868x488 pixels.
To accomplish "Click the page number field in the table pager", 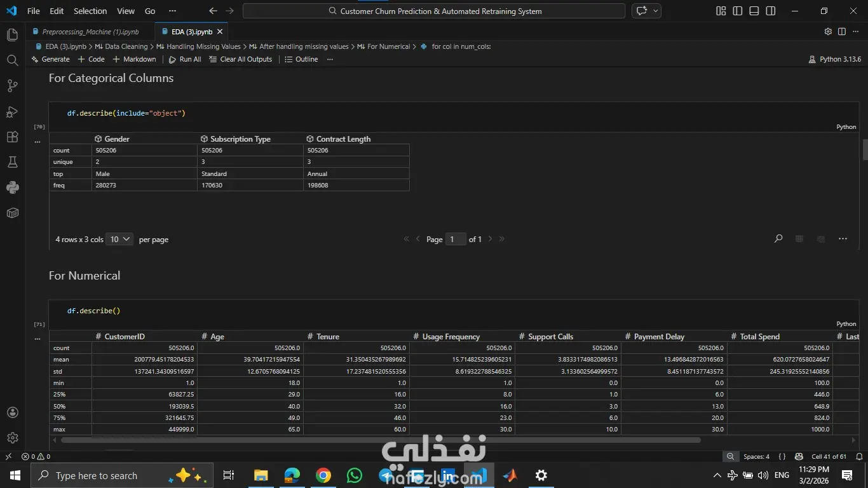I will 456,239.
